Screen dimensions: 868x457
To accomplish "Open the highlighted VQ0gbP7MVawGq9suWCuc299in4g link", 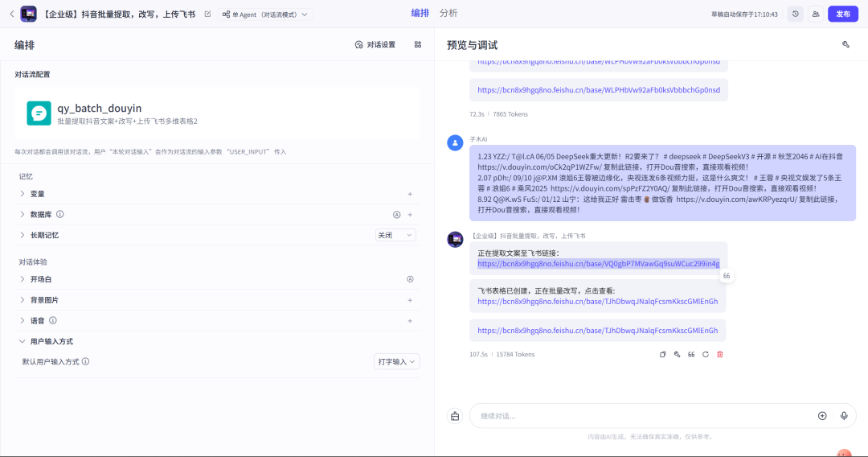I will coord(599,264).
